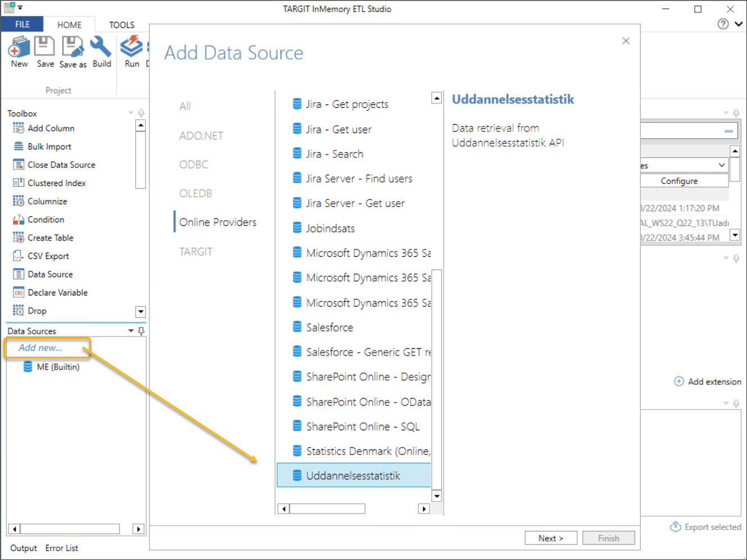Pin the Data Sources panel
This screenshot has height=560, width=747.
pos(141,331)
